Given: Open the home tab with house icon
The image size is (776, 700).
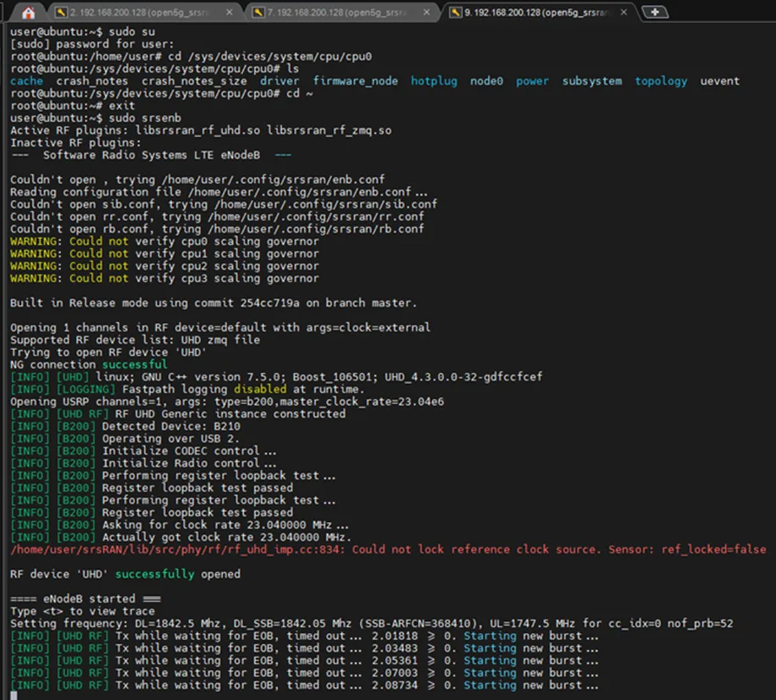Looking at the screenshot, I should 28,13.
